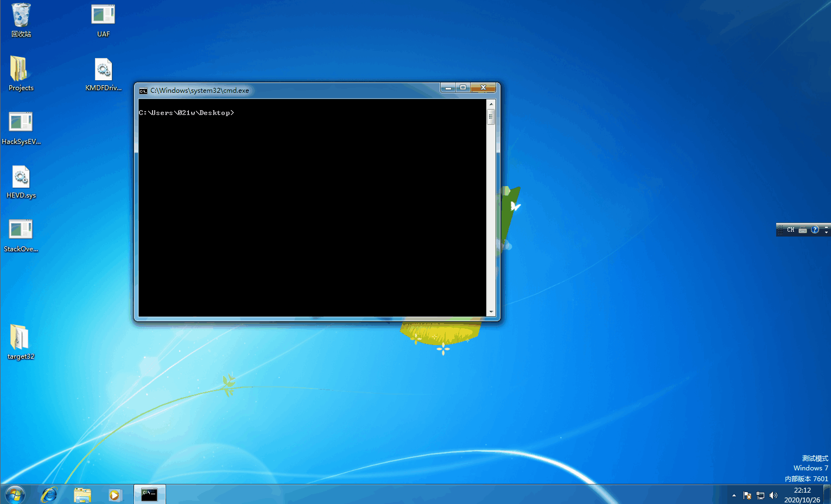Open the language bar options arrow
The image size is (831, 504).
(x=827, y=232)
